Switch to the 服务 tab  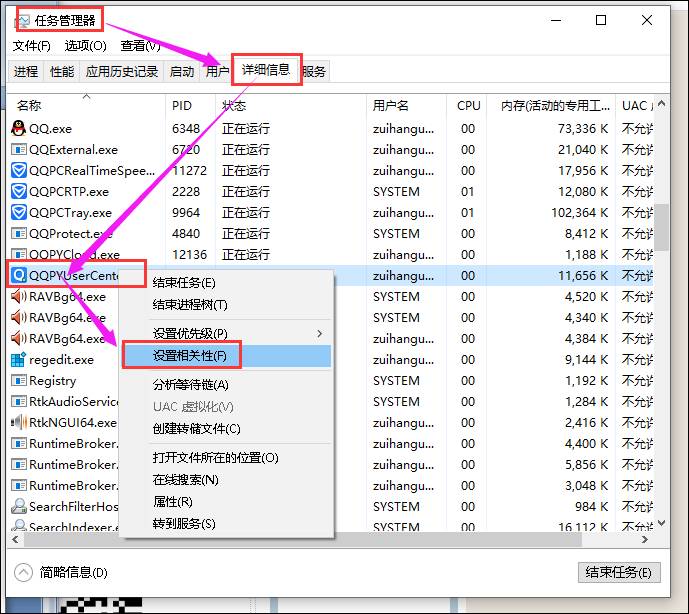click(x=314, y=71)
